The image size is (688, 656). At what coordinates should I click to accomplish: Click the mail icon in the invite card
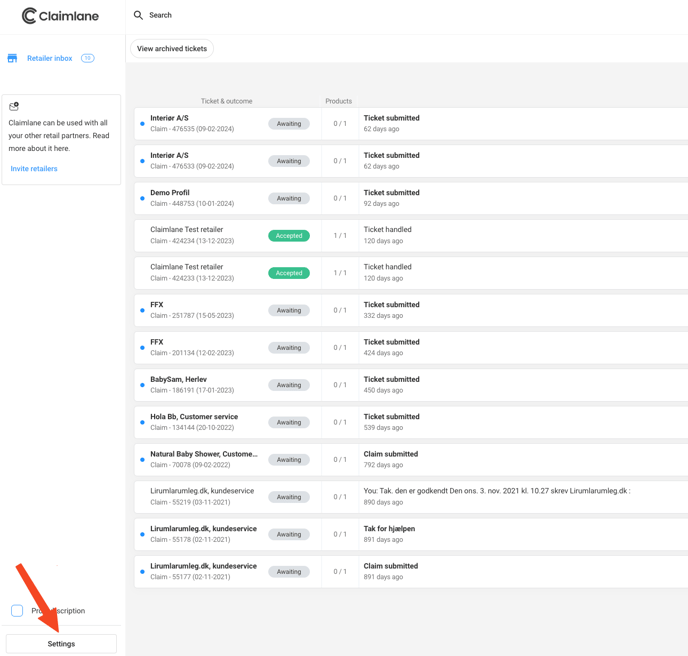[x=14, y=106]
